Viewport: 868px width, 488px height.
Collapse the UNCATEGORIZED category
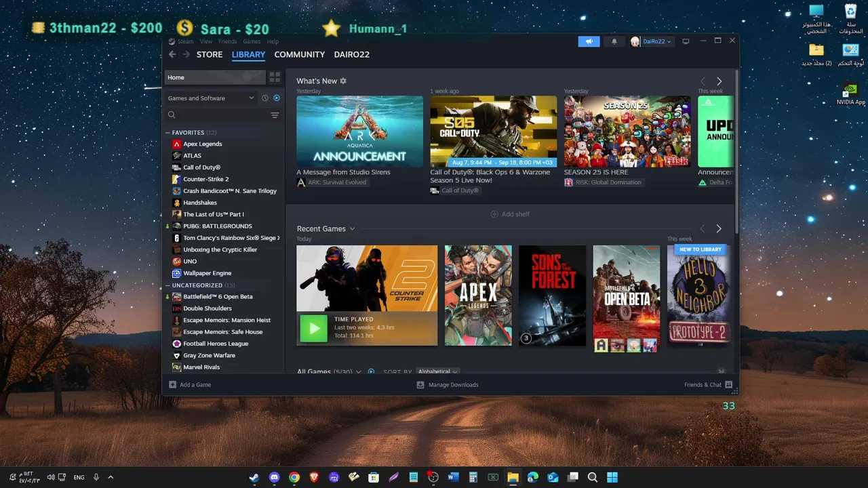(167, 285)
